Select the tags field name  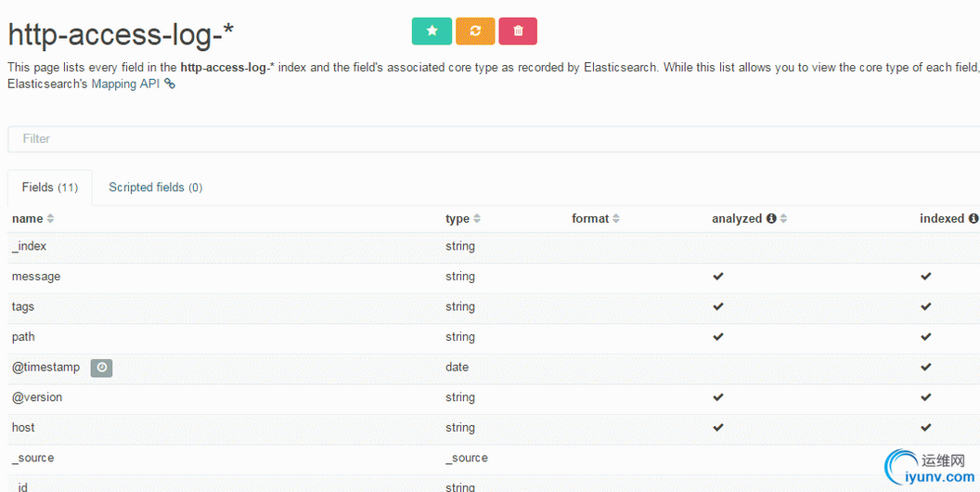pos(23,307)
